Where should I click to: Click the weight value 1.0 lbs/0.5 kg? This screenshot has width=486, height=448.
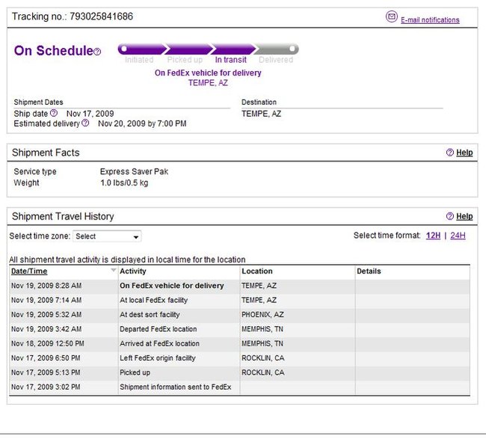124,182
